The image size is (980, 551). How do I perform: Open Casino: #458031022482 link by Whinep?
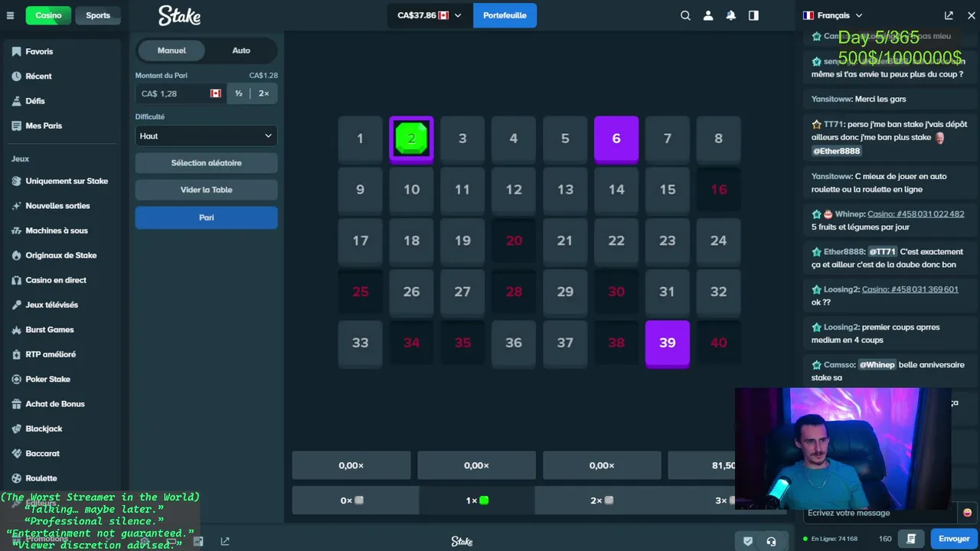[916, 214]
